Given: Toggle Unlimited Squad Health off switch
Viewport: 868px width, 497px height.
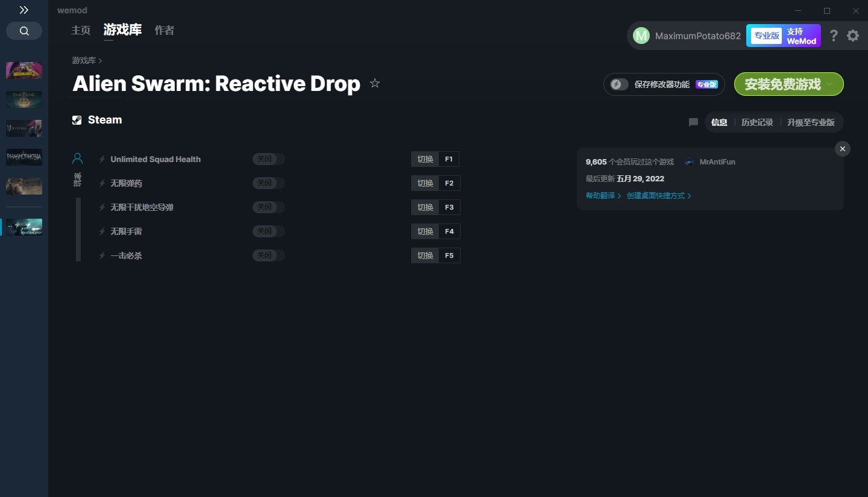Looking at the screenshot, I should point(268,159).
